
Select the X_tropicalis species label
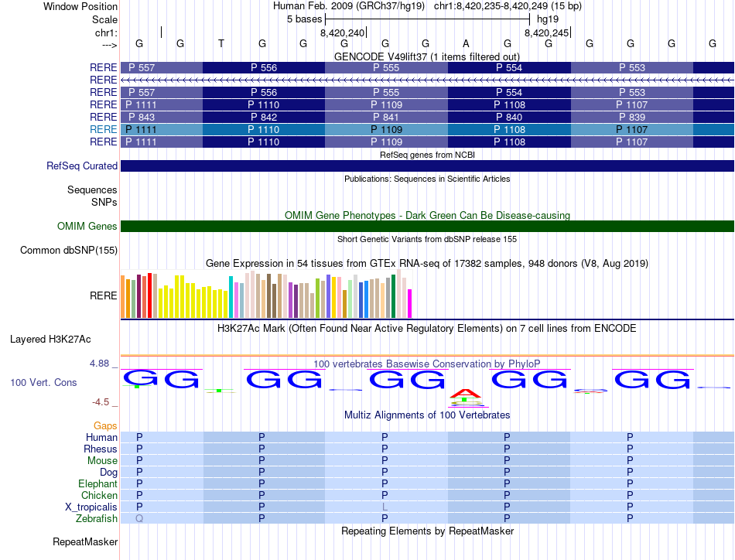91,507
